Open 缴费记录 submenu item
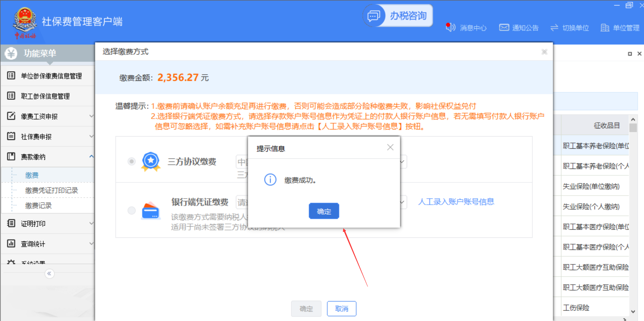644x321 pixels. pos(38,206)
